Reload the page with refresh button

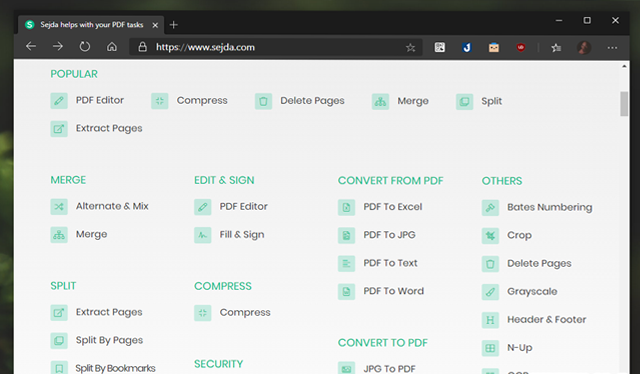[84, 47]
